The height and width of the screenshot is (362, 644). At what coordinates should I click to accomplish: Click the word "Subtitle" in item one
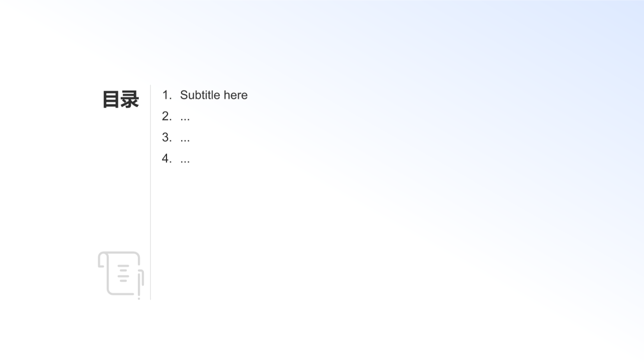(x=200, y=95)
